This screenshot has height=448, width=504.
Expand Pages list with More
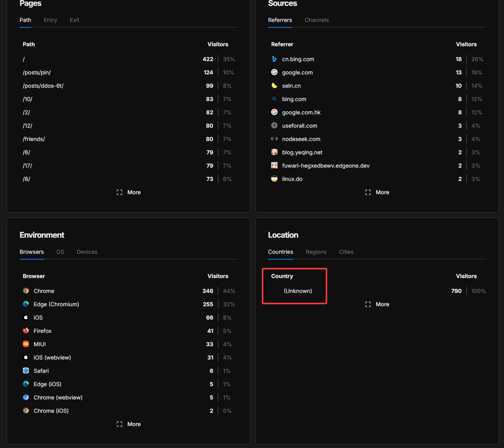click(x=129, y=192)
